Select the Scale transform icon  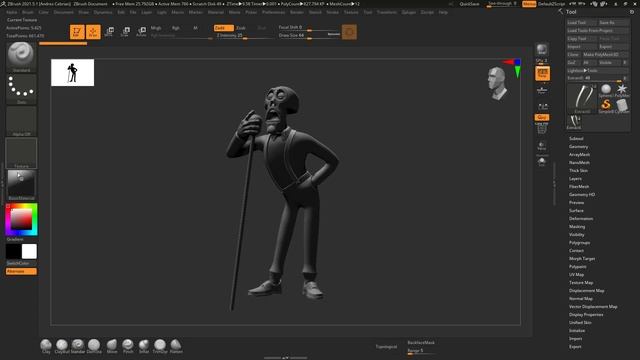pos(125,32)
